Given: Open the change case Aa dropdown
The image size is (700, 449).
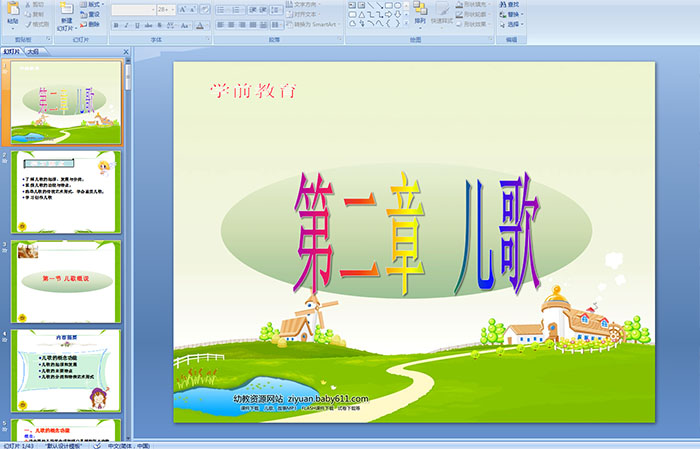Looking at the screenshot, I should point(185,25).
